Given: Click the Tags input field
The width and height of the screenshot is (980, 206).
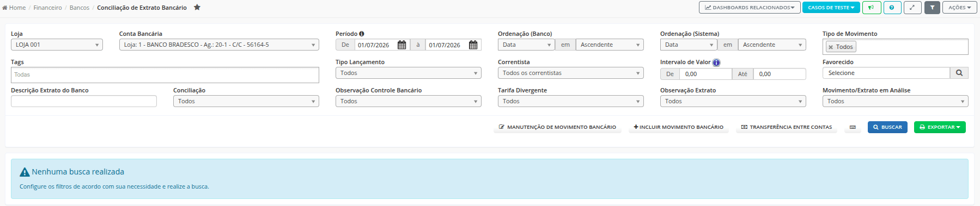Looking at the screenshot, I should 165,75.
